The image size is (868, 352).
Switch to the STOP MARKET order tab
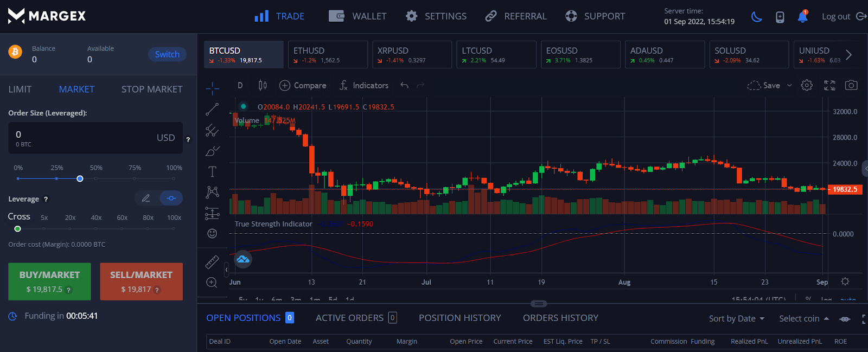tap(152, 89)
